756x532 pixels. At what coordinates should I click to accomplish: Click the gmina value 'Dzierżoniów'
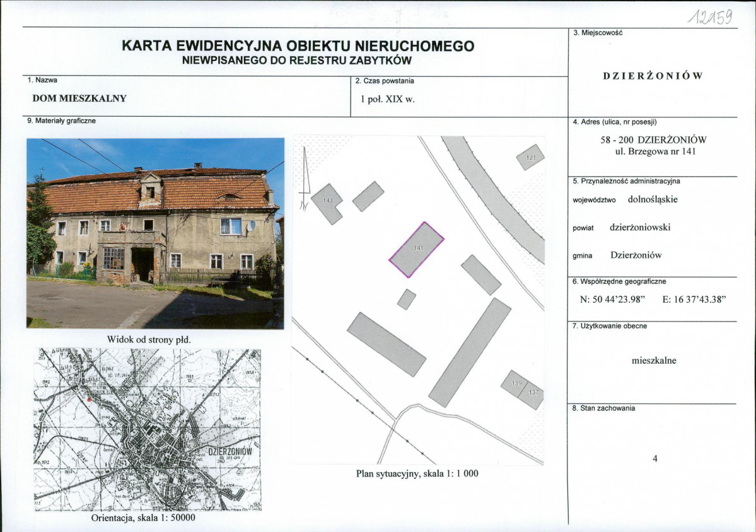pyautogui.click(x=636, y=255)
